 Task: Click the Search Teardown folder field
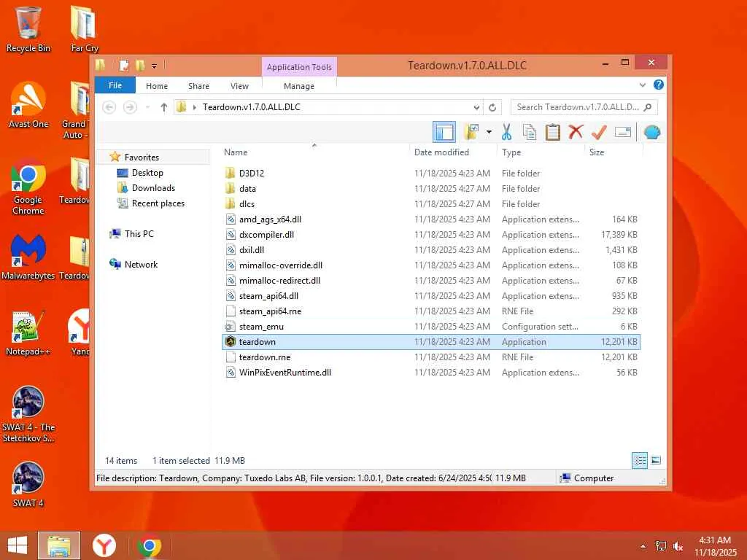(584, 107)
